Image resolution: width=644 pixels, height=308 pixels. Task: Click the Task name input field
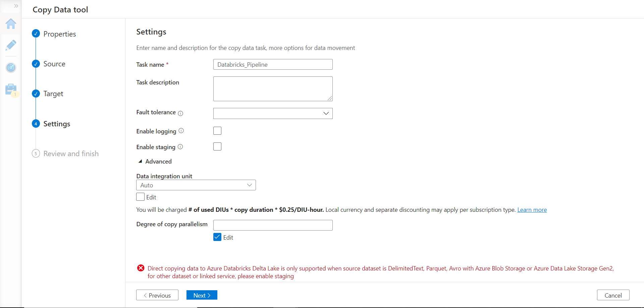273,64
